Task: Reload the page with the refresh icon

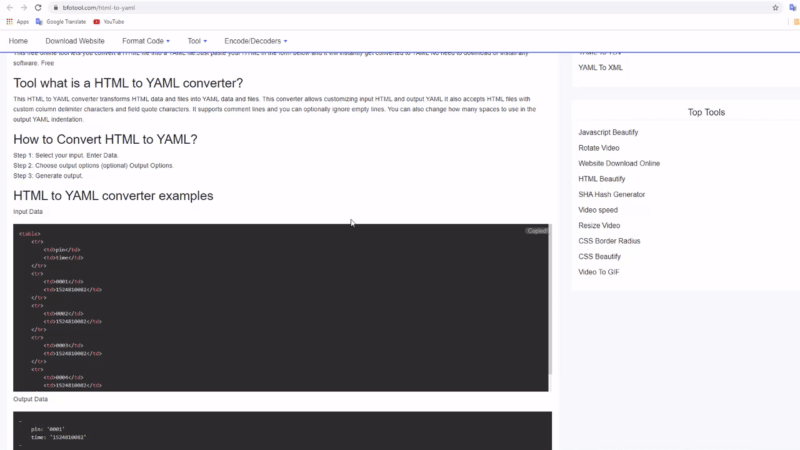Action: point(38,7)
